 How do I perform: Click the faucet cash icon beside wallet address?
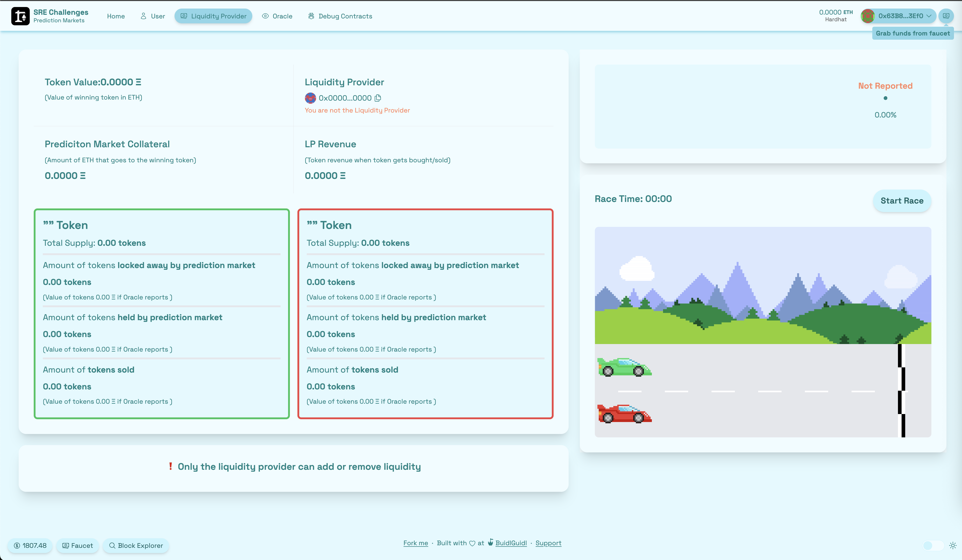946,16
